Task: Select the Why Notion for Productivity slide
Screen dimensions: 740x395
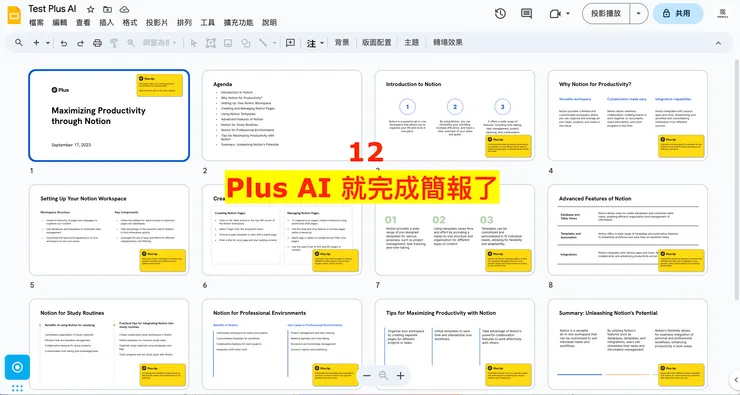Action: point(627,116)
